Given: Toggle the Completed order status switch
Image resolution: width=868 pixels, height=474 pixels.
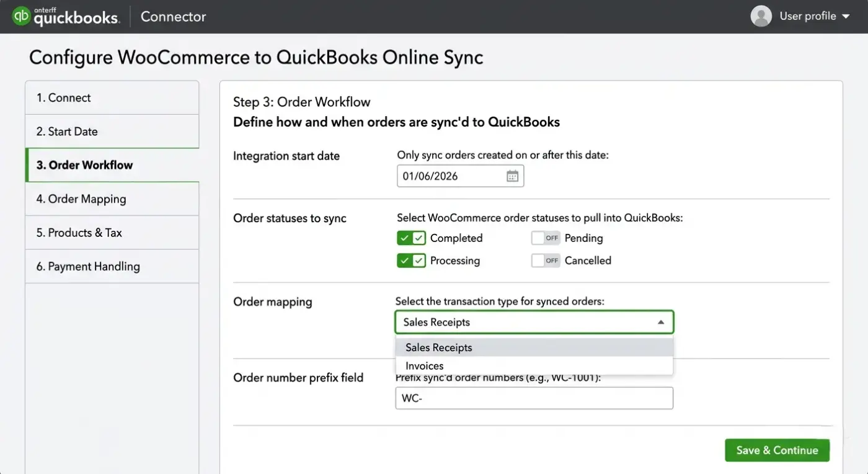Looking at the screenshot, I should (412, 238).
